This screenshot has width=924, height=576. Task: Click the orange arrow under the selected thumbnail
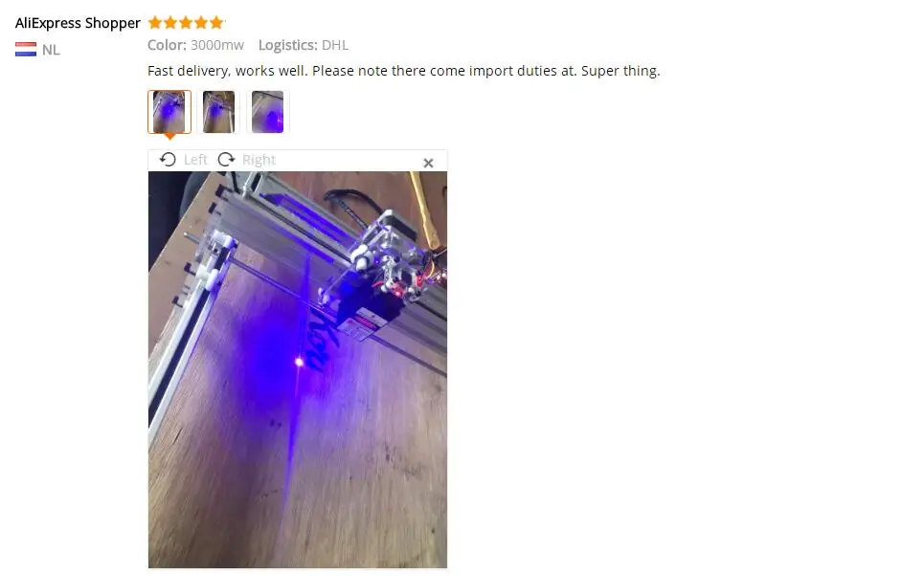click(x=169, y=137)
